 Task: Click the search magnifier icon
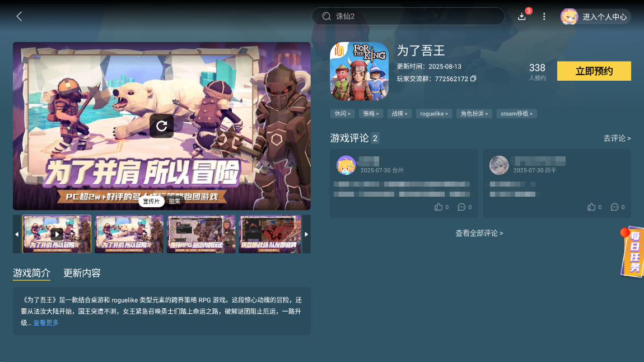326,16
